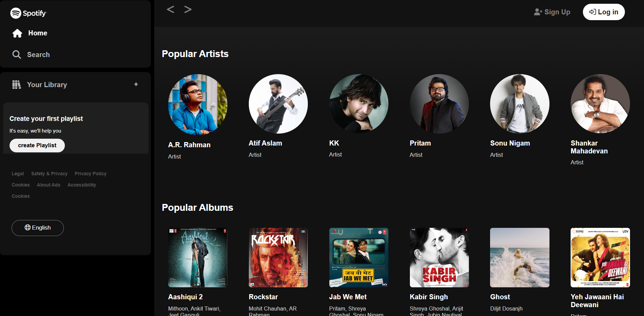This screenshot has width=644, height=316.
Task: Open the About Ads link
Action: (x=48, y=185)
